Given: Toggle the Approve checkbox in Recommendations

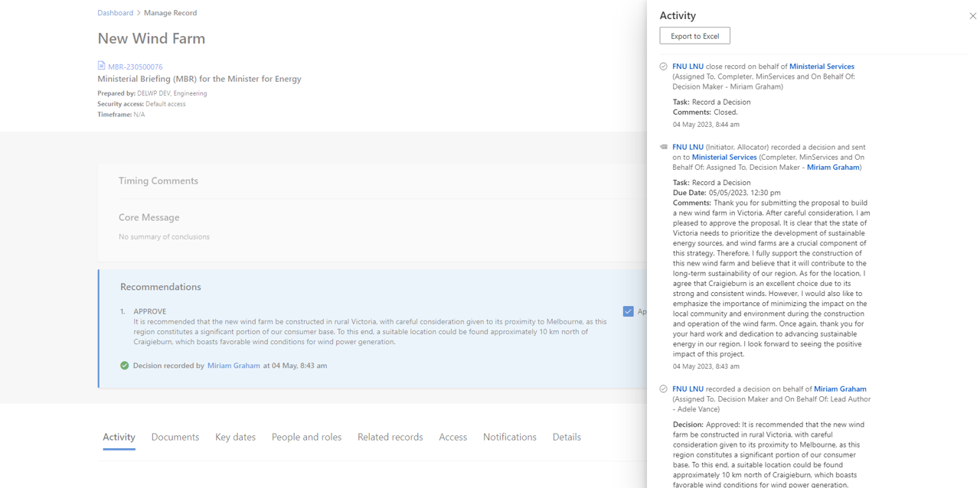Looking at the screenshot, I should (628, 311).
